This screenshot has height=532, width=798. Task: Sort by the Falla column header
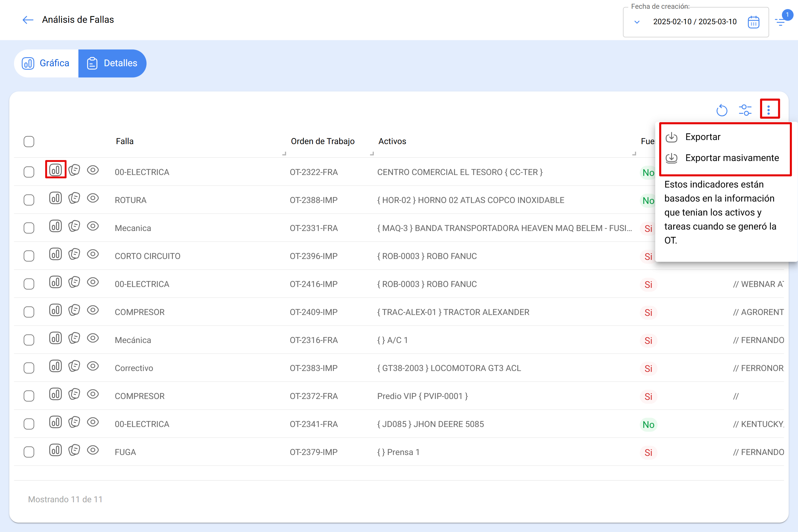coord(125,141)
